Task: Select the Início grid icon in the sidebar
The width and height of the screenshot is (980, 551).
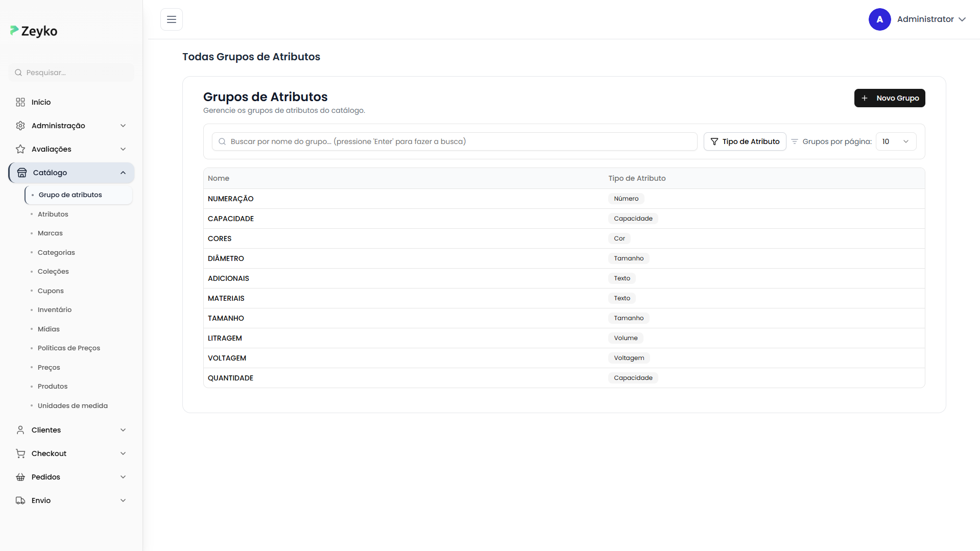Action: [x=20, y=102]
